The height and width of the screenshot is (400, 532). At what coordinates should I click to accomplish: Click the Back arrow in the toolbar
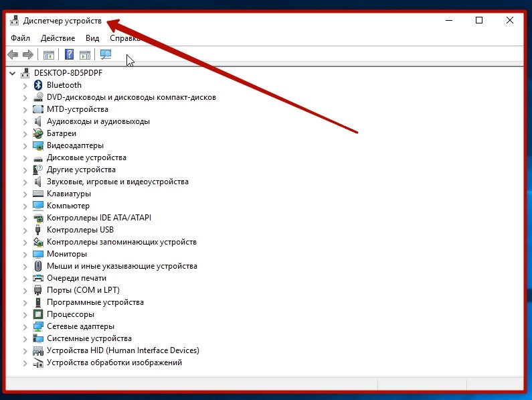12,55
